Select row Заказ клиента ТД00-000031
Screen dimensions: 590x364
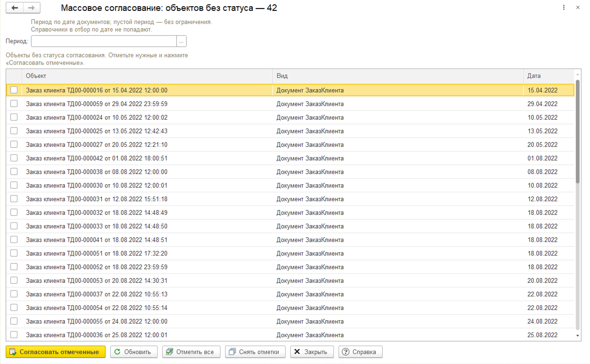pyautogui.click(x=290, y=199)
